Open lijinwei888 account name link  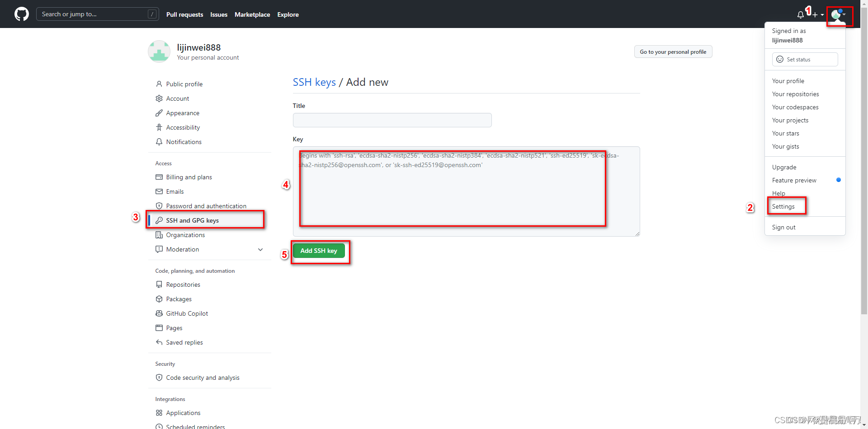click(199, 47)
